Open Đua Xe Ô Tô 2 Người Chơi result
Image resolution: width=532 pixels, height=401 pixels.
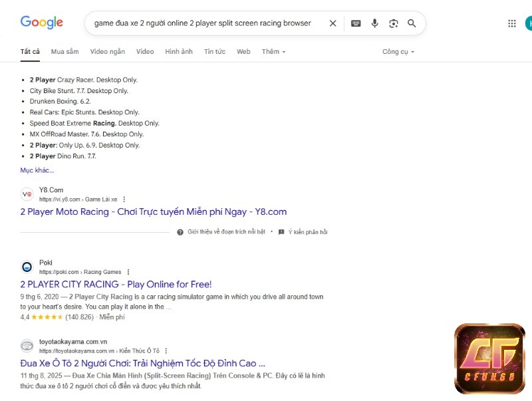[x=142, y=363]
